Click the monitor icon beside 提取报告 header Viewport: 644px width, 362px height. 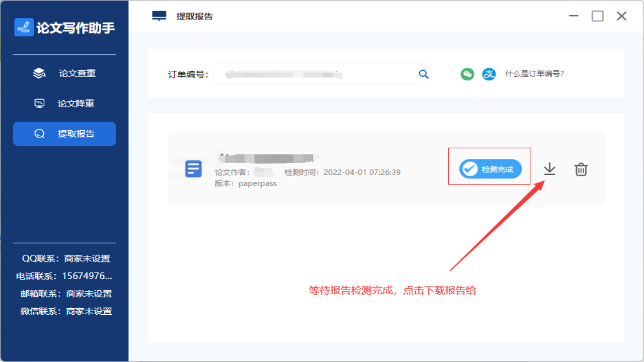[159, 16]
